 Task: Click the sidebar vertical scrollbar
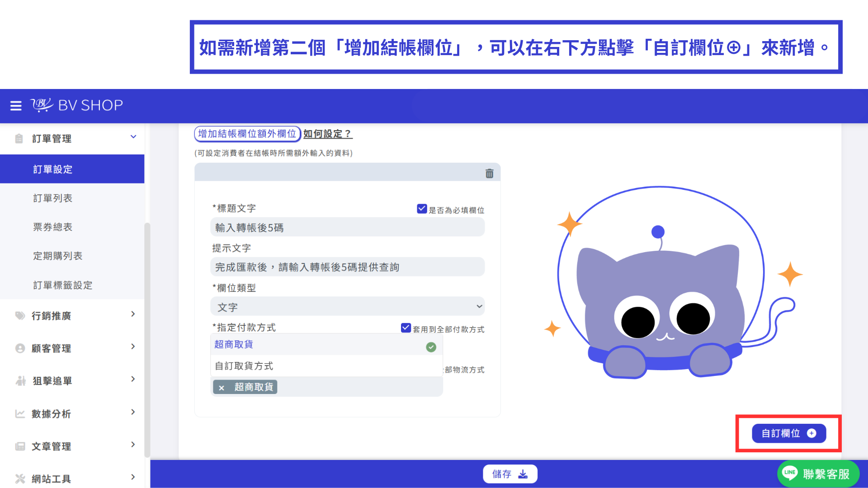pos(147,339)
